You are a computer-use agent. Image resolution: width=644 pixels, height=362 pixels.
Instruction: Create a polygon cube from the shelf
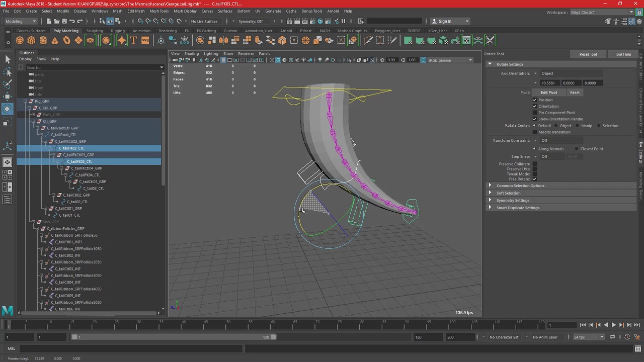[x=31, y=41]
